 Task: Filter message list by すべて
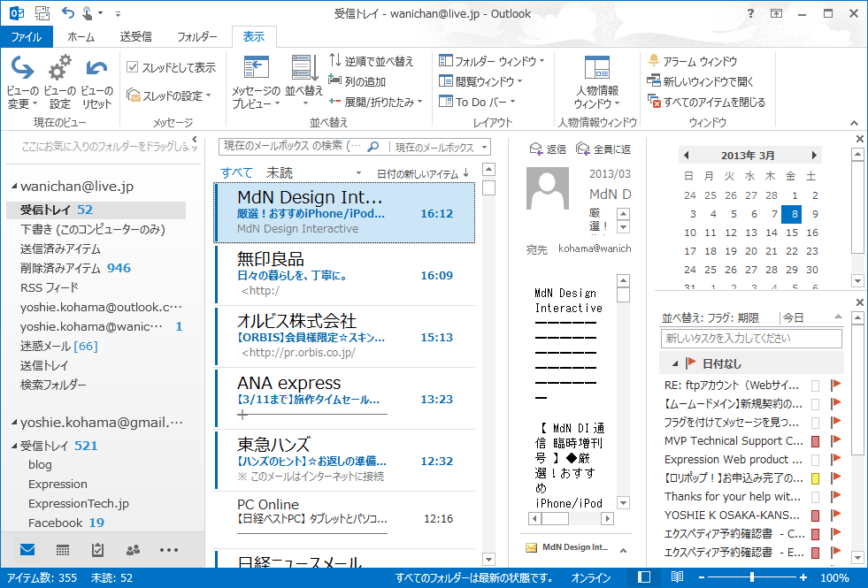click(x=236, y=172)
